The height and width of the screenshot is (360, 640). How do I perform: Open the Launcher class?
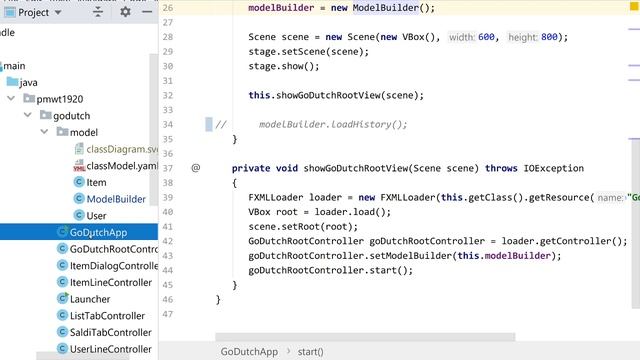90,299
